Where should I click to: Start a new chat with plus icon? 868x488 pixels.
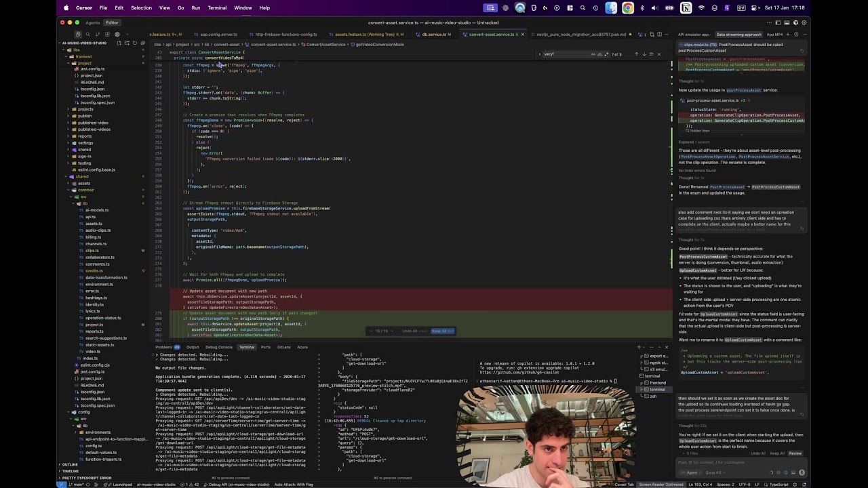coord(788,34)
